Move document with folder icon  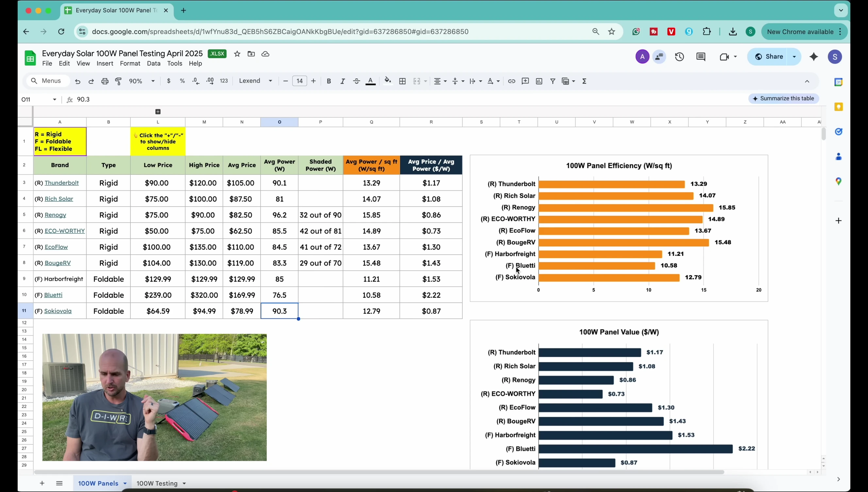(251, 54)
